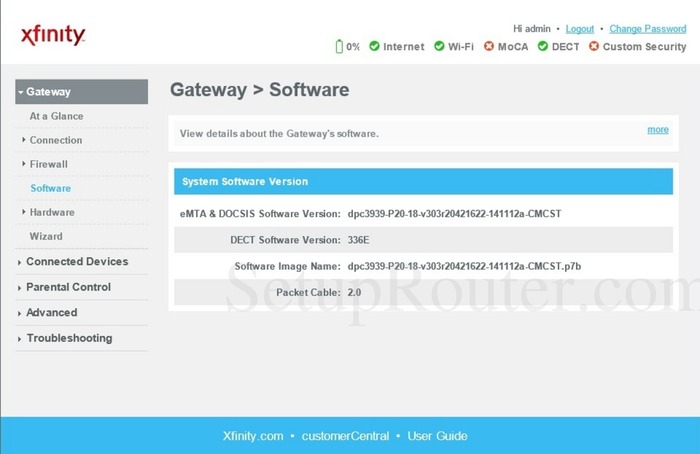Click the DECT green check status icon
This screenshot has height=454, width=700.
click(542, 46)
